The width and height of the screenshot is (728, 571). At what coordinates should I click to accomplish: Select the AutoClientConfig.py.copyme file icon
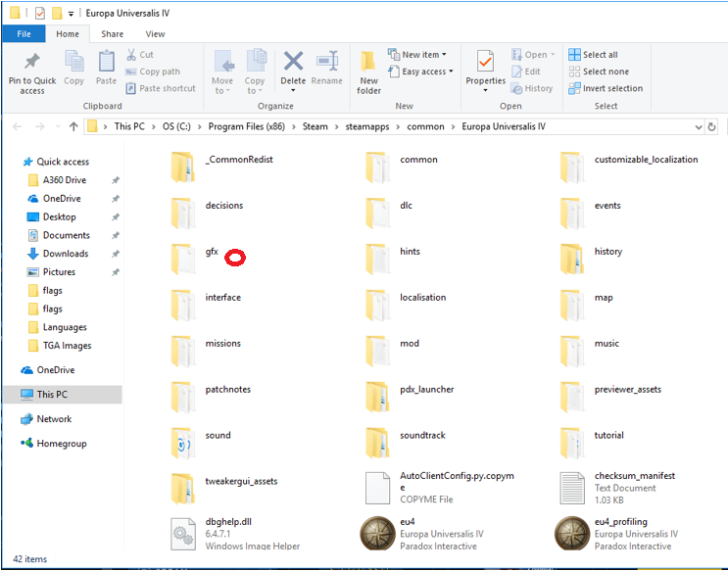click(x=377, y=488)
